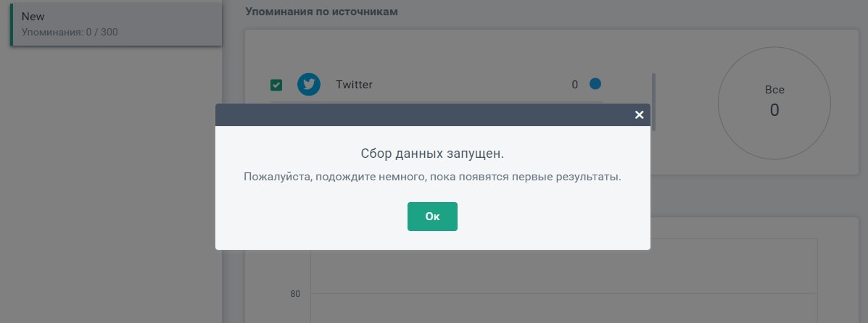This screenshot has width=868, height=323.
Task: Select the Все total circle
Action: [x=774, y=104]
